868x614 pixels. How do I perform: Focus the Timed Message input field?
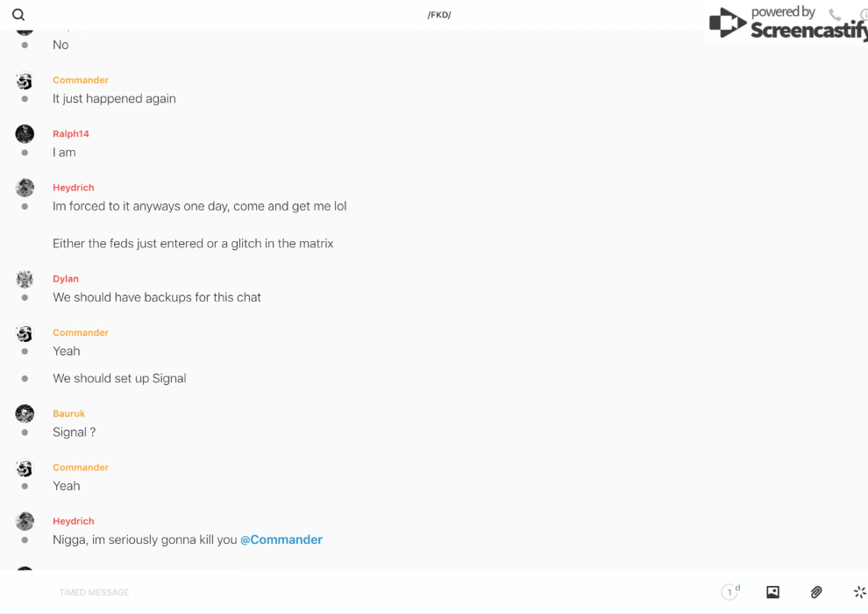pyautogui.click(x=382, y=592)
